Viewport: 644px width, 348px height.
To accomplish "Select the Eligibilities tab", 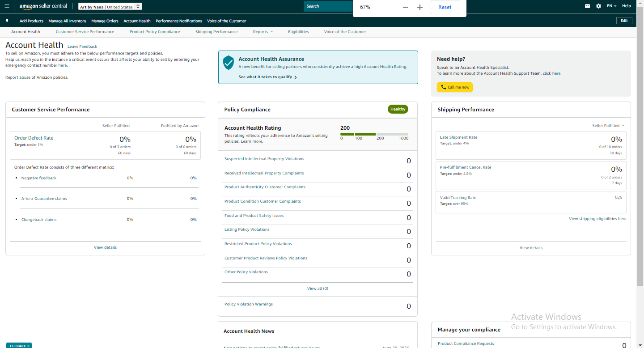I will tap(298, 32).
